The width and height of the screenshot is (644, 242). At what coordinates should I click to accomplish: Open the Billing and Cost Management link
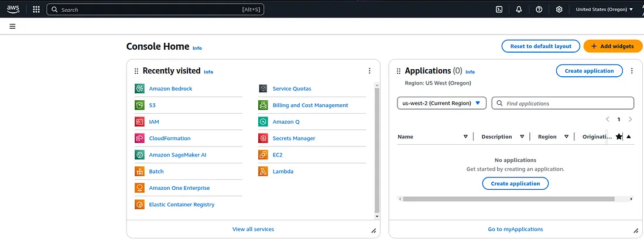pos(310,105)
